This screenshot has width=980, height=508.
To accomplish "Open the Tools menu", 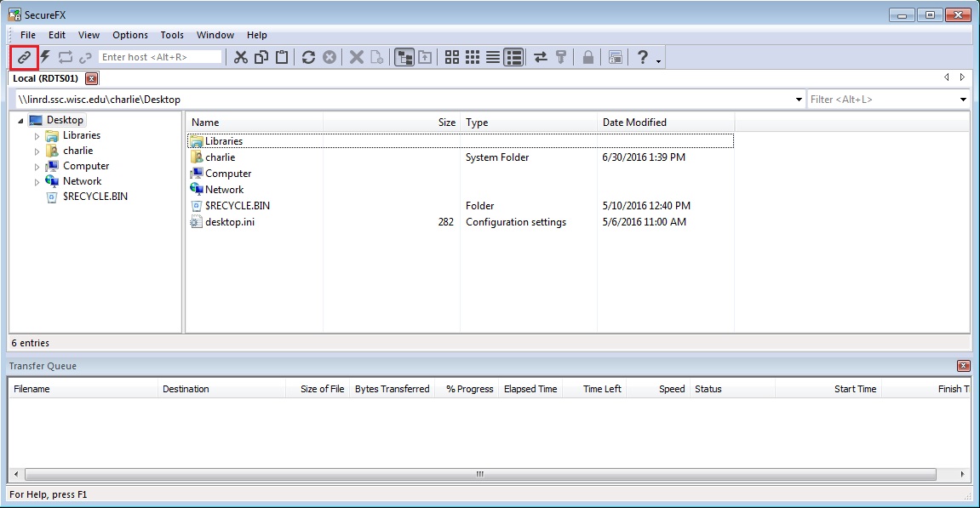I will [172, 35].
